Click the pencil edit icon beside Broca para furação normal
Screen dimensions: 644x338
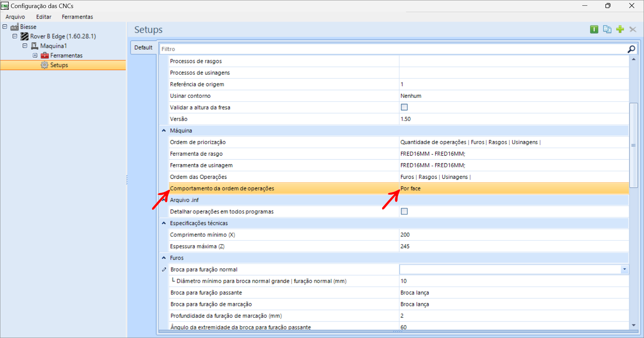click(x=164, y=270)
